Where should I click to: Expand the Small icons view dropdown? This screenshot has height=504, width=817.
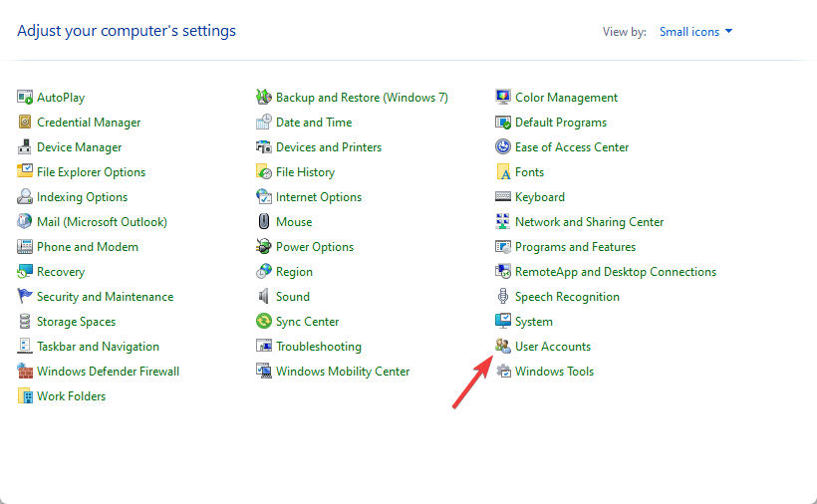pos(695,32)
